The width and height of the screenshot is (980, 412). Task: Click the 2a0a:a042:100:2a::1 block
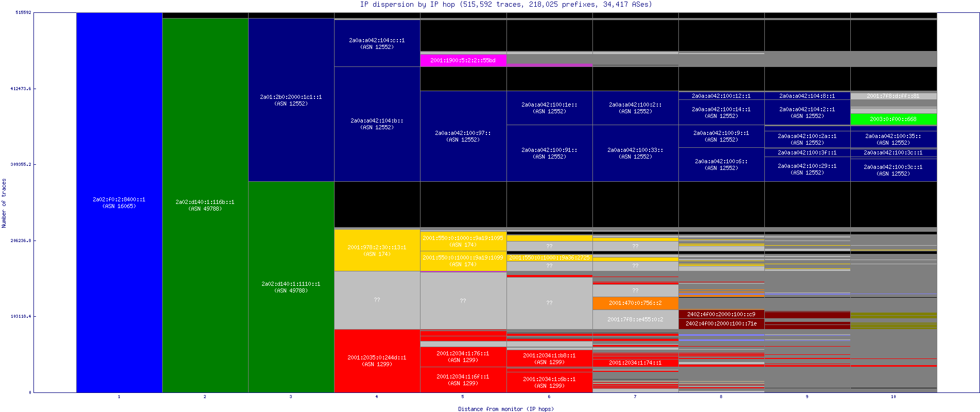coord(808,139)
